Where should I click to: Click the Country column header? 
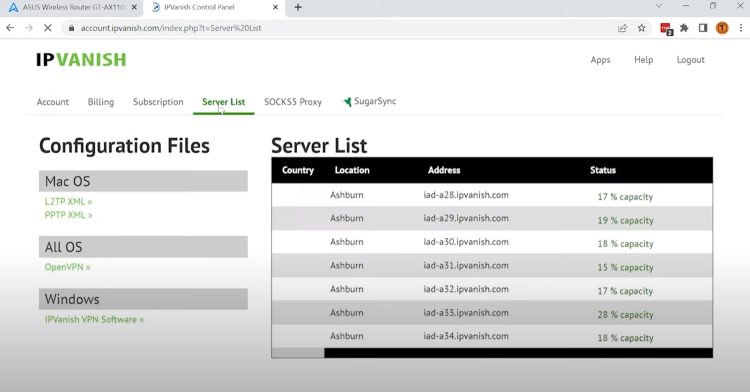(x=298, y=170)
